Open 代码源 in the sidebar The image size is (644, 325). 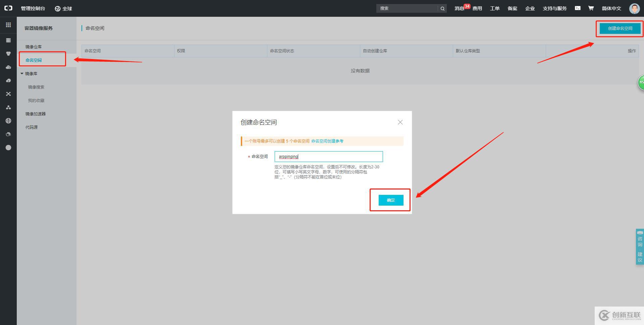(x=32, y=127)
